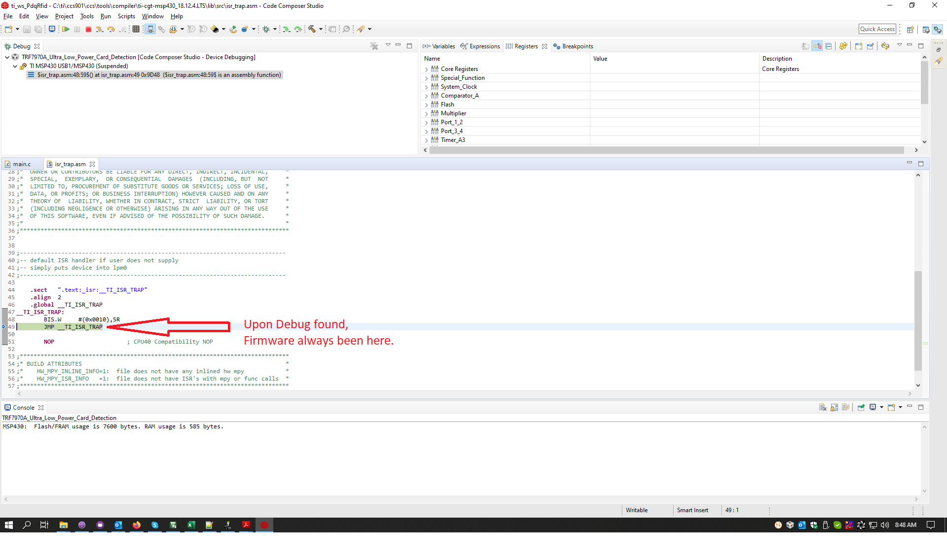Viewport: 947px width, 560px height.
Task: Click Collapse All in Registers view
Action: pos(829,46)
